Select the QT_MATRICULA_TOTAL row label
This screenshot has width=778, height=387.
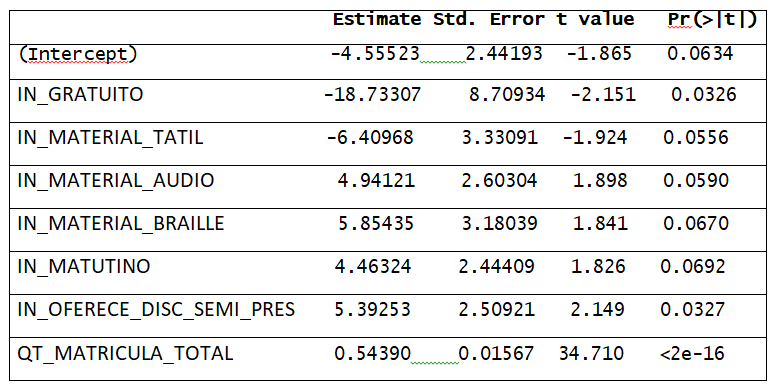125,354
